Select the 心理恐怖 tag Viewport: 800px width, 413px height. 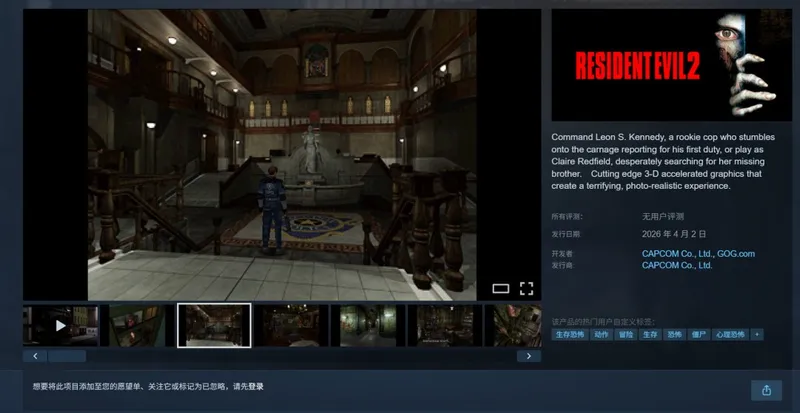[x=730, y=334]
